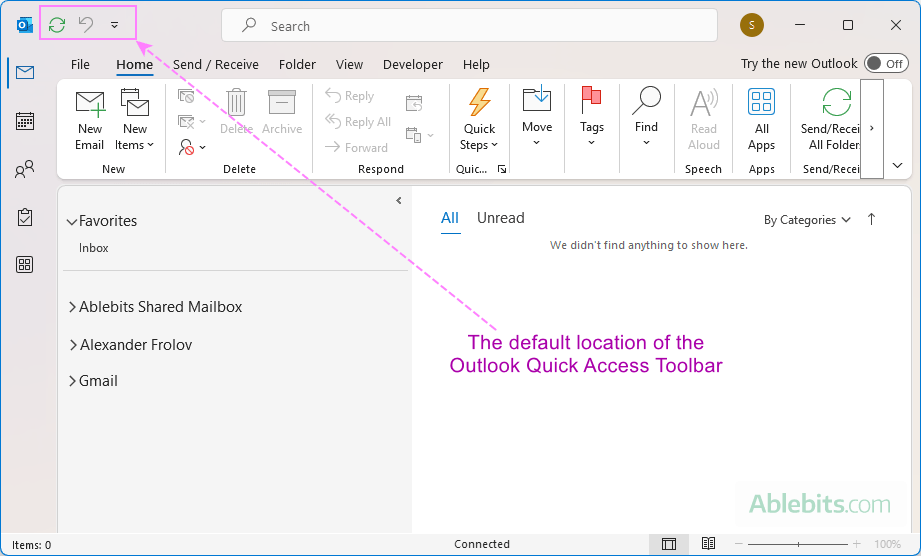
Task: Click Send/Receive All Folders ribbon button
Action: [829, 120]
